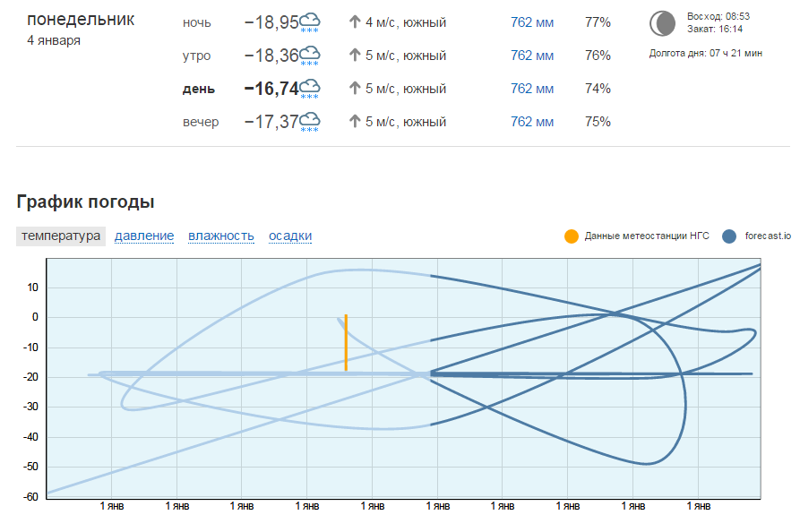This screenshot has height=532, width=800.
Task: Click the wind direction arrow in the ночь row
Action: 355,21
